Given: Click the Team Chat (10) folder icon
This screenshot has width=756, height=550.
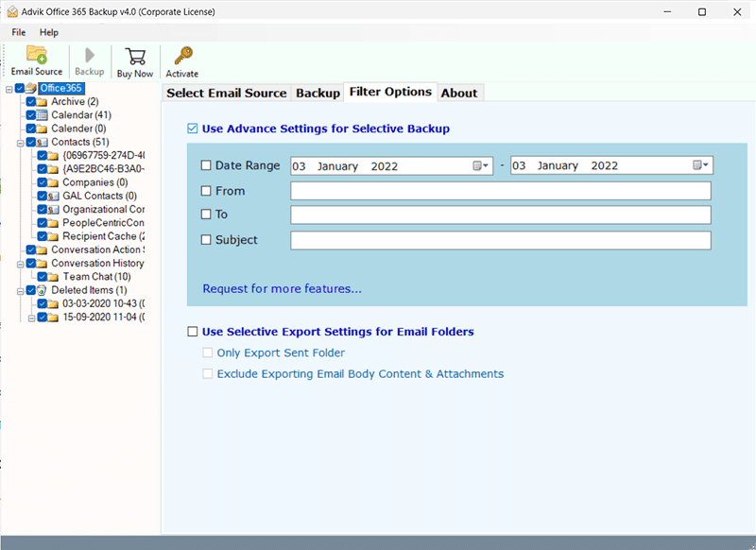Looking at the screenshot, I should 53,277.
